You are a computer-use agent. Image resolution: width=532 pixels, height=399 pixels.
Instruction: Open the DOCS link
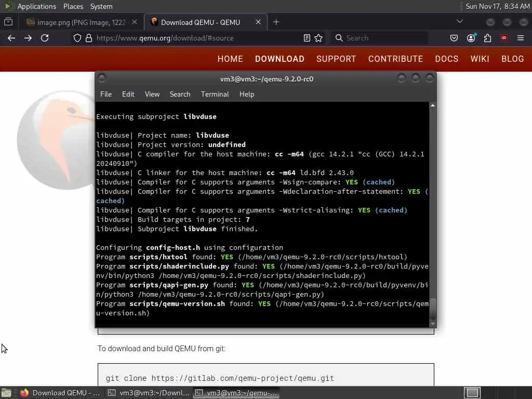pyautogui.click(x=446, y=59)
